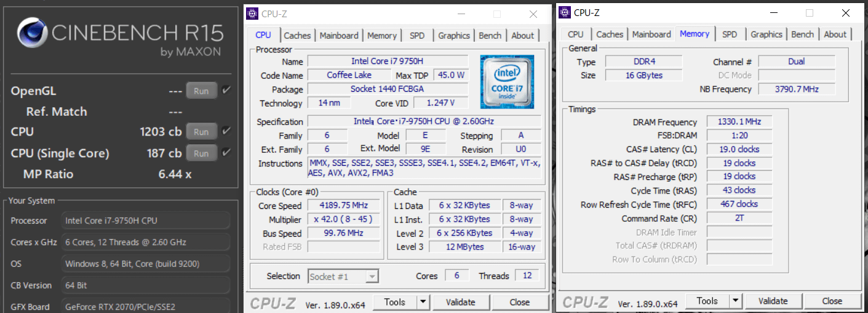The height and width of the screenshot is (313, 868).
Task: Click the CB Version field showing 64 Bit
Action: (x=147, y=285)
